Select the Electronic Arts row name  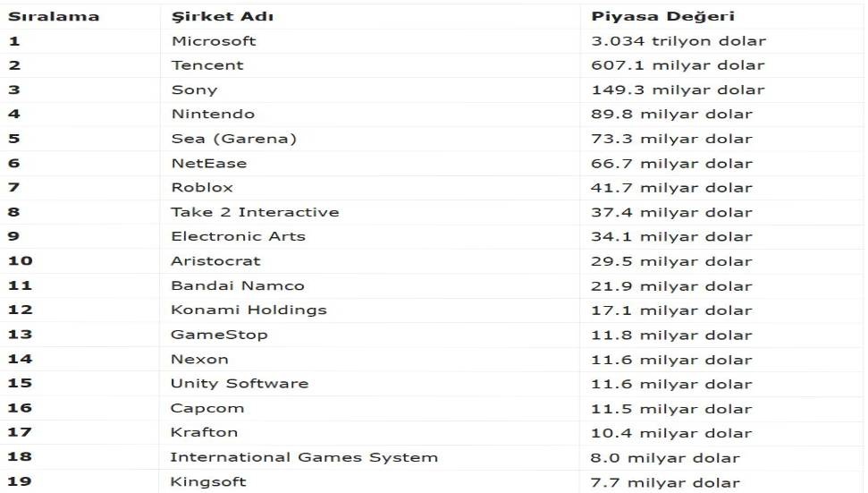coord(238,236)
